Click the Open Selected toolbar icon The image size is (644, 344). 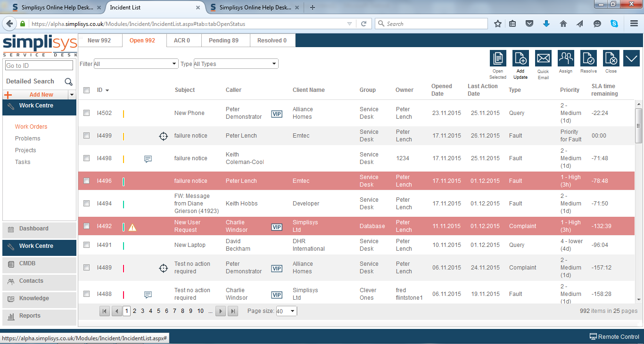tap(498, 58)
